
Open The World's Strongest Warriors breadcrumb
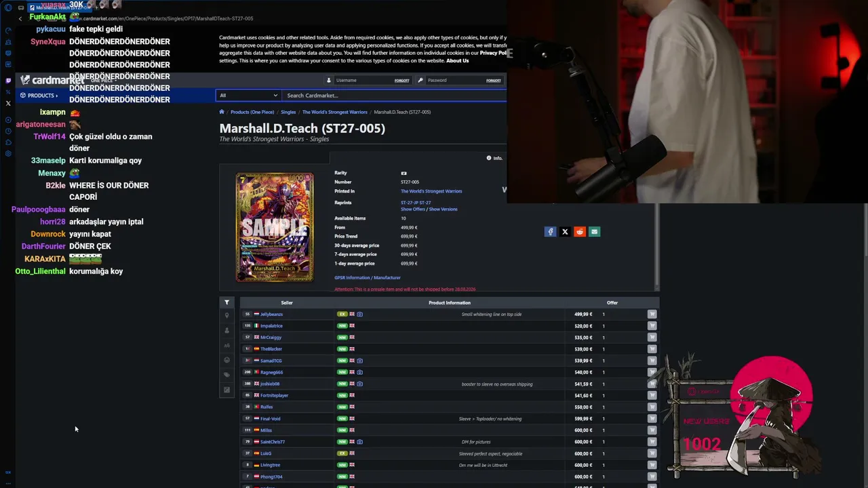335,112
